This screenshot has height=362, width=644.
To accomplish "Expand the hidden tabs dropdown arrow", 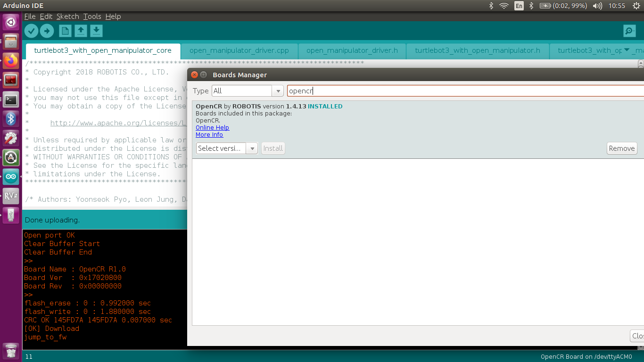I will 627,50.
